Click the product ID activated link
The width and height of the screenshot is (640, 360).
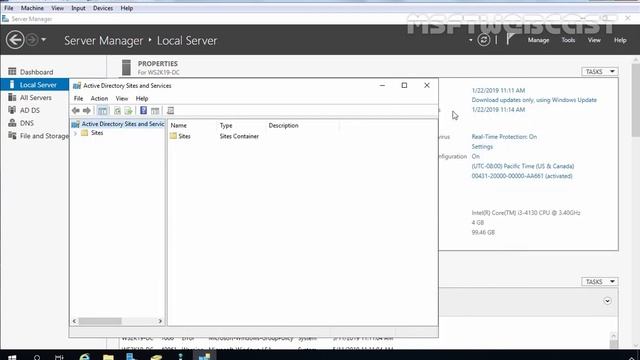522,176
